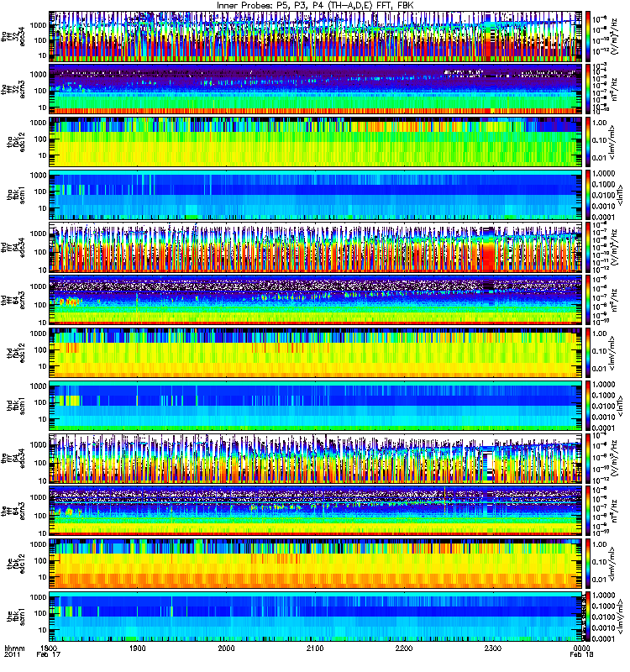Click inside the thd fbk edc12 spectrogram
Screen dimensions: 630x672
(x=315, y=353)
